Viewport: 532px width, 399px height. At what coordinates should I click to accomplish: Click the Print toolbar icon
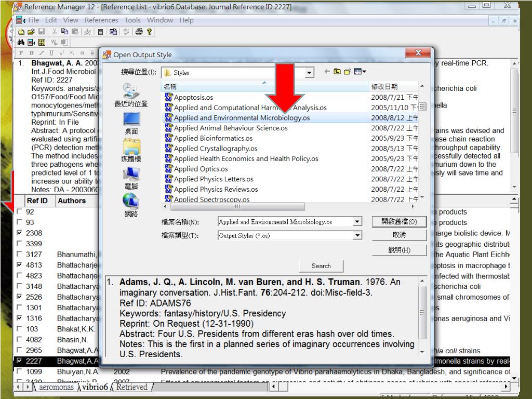click(x=139, y=32)
